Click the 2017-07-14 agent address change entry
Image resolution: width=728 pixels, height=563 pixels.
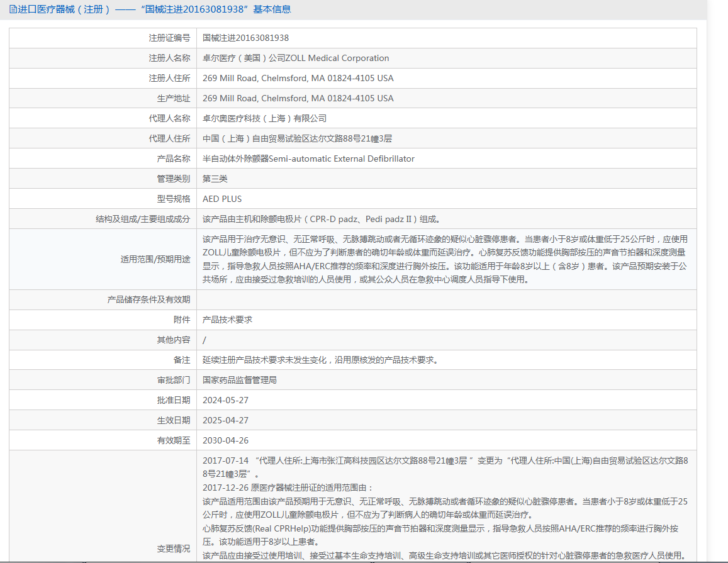445,467
